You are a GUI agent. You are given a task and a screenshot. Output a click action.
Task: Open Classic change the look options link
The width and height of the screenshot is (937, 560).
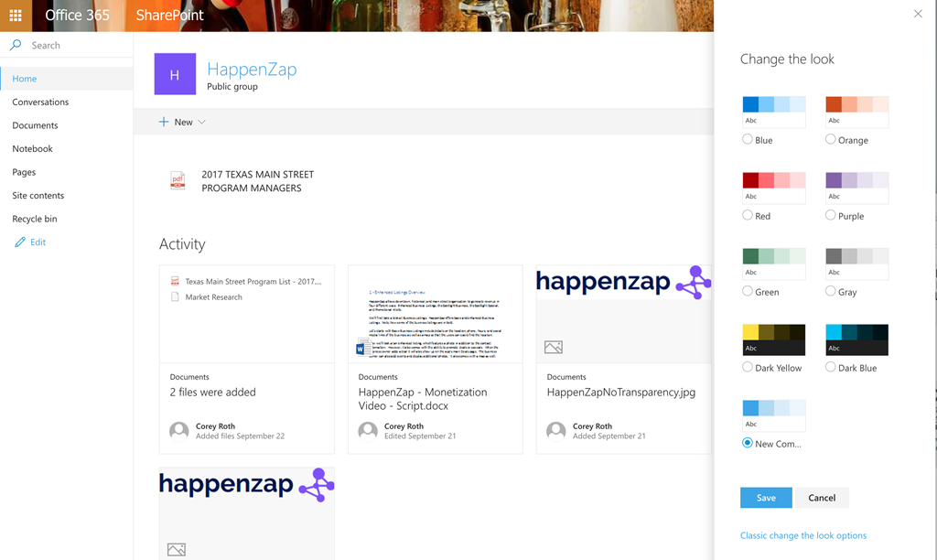coord(803,535)
